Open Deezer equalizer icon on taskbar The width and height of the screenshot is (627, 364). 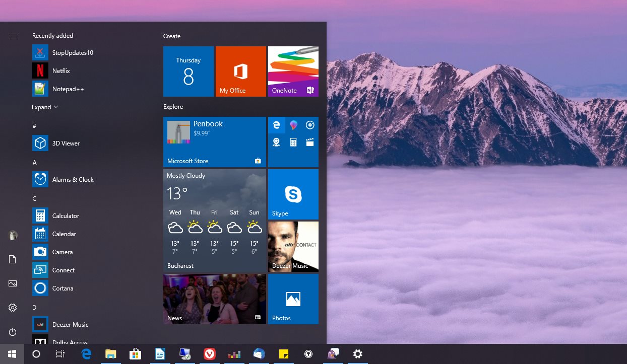pos(234,354)
